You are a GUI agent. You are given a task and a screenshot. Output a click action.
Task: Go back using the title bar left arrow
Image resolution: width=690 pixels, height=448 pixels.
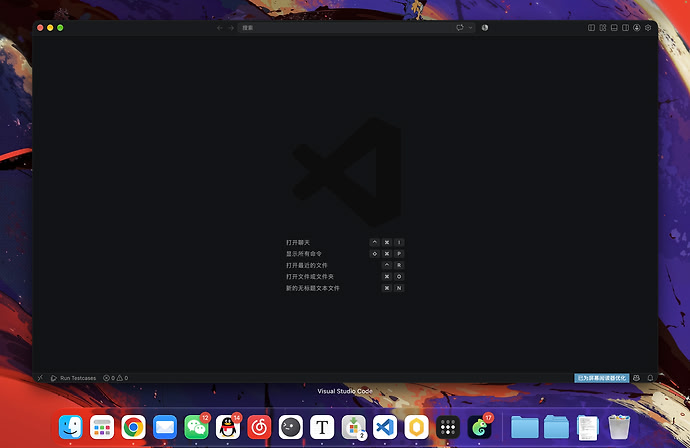[220, 28]
